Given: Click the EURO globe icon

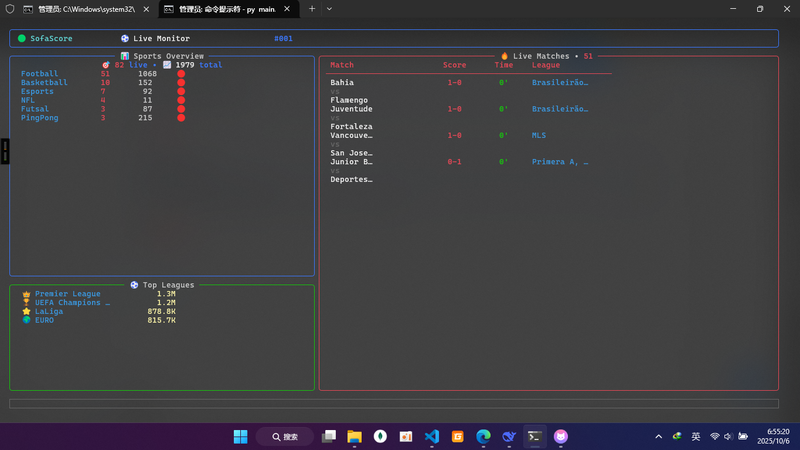Looking at the screenshot, I should (x=27, y=320).
